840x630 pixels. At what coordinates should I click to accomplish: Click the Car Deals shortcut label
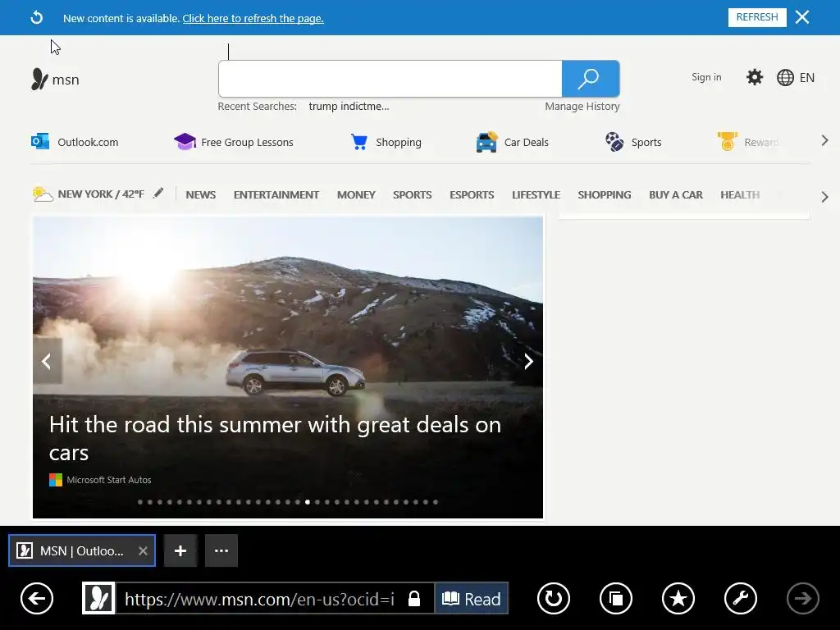[526, 143]
